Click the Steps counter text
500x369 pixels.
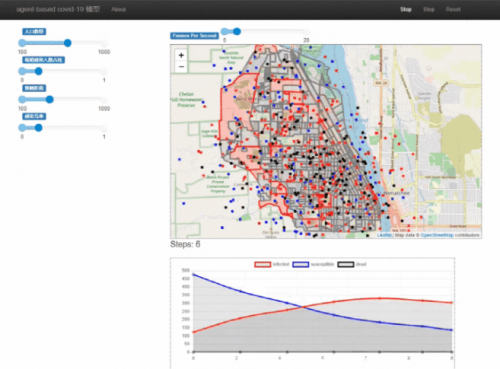click(185, 244)
